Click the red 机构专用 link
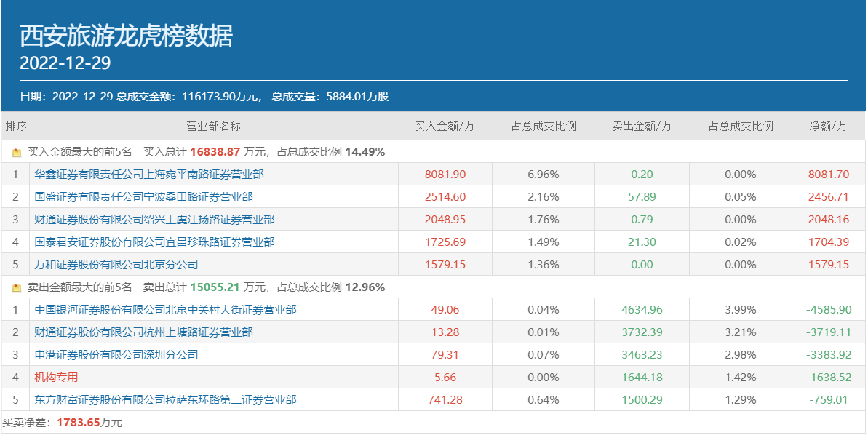868x435 pixels. [56, 378]
